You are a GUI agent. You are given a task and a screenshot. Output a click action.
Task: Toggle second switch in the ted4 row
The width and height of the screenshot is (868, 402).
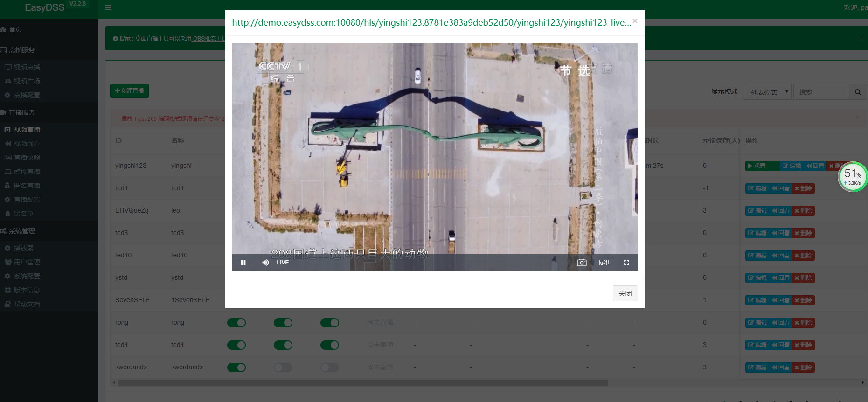point(283,345)
